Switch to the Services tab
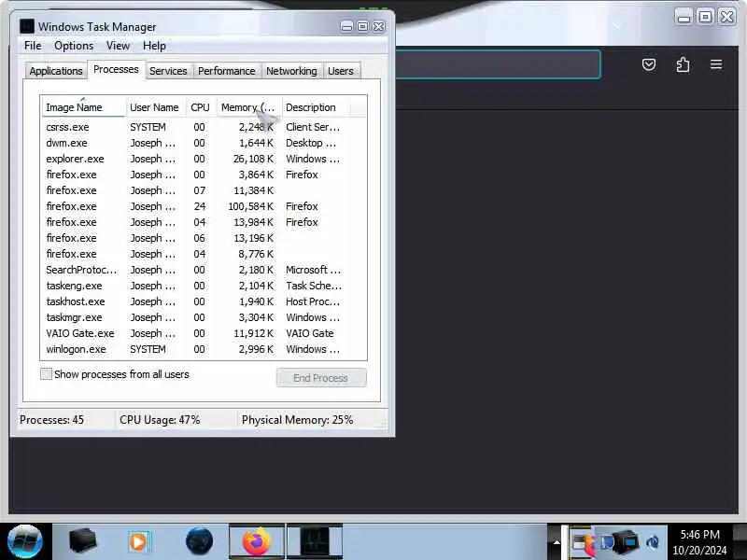 [168, 71]
